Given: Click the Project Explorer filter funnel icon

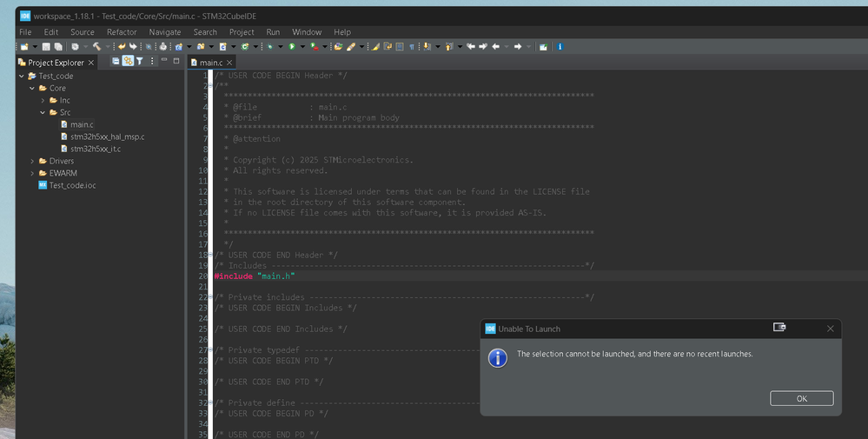Looking at the screenshot, I should point(140,61).
